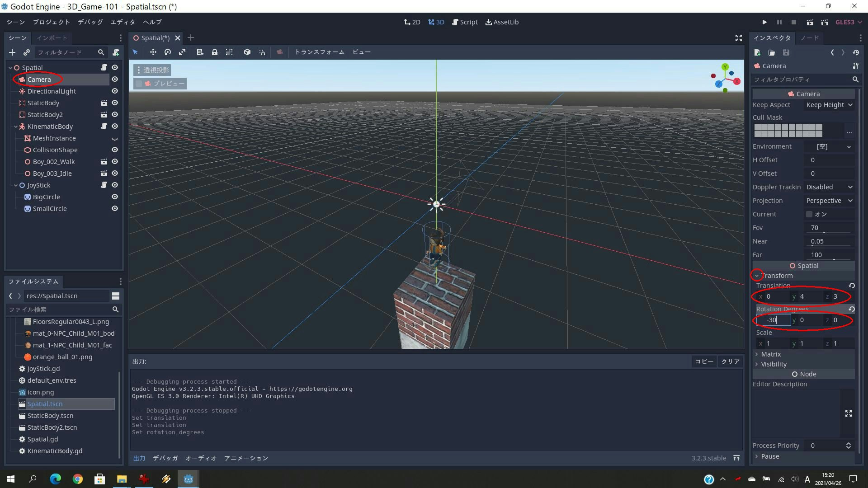Click the 3D button in the top center workspace switcher

435,22
